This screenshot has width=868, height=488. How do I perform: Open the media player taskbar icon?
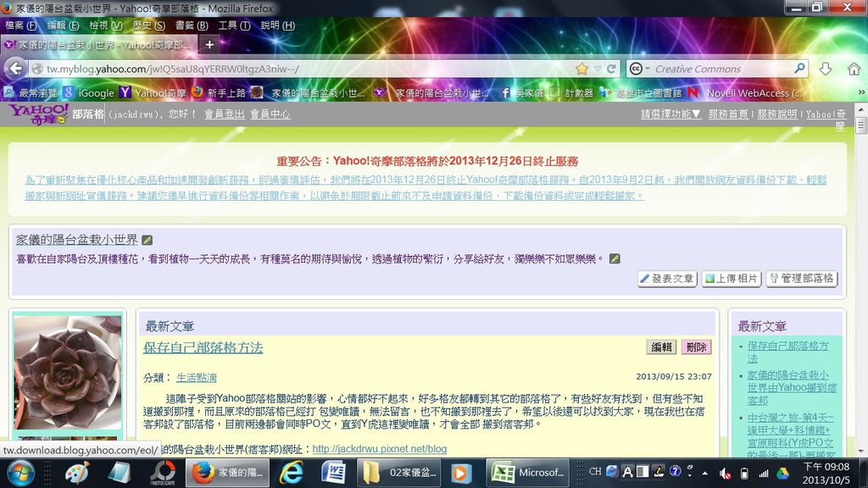click(x=460, y=473)
